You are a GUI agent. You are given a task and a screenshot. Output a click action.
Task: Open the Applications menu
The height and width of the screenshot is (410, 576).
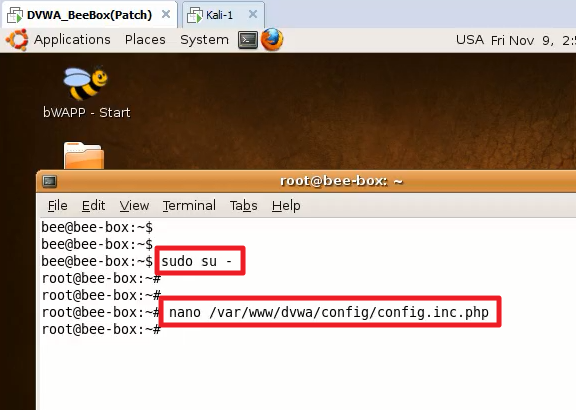pos(72,40)
